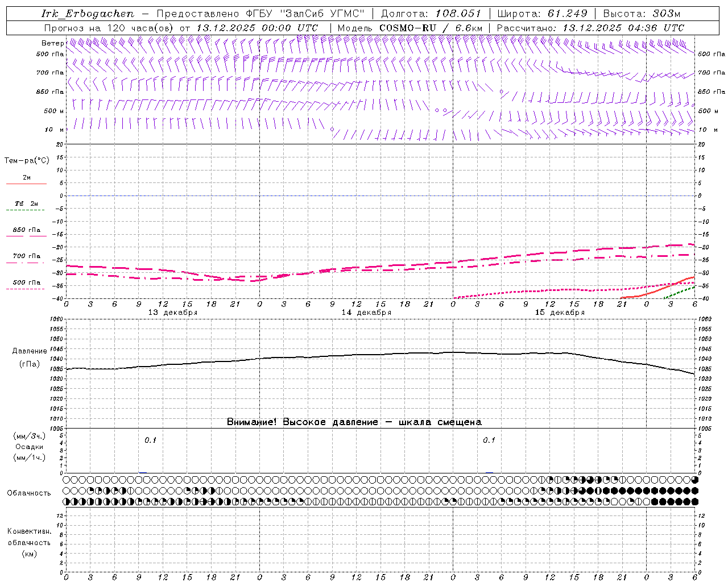The width and height of the screenshot is (728, 582).
Task: Click the 13 декабря date label
Action: (173, 313)
